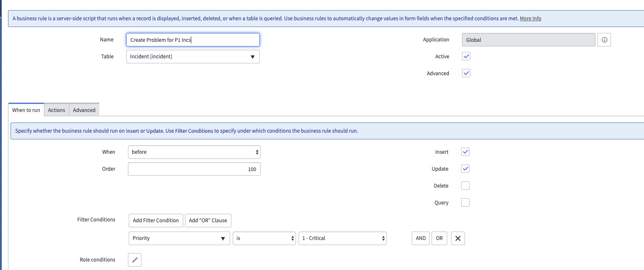
Task: Remove the Priority filter condition with X
Action: tap(458, 238)
